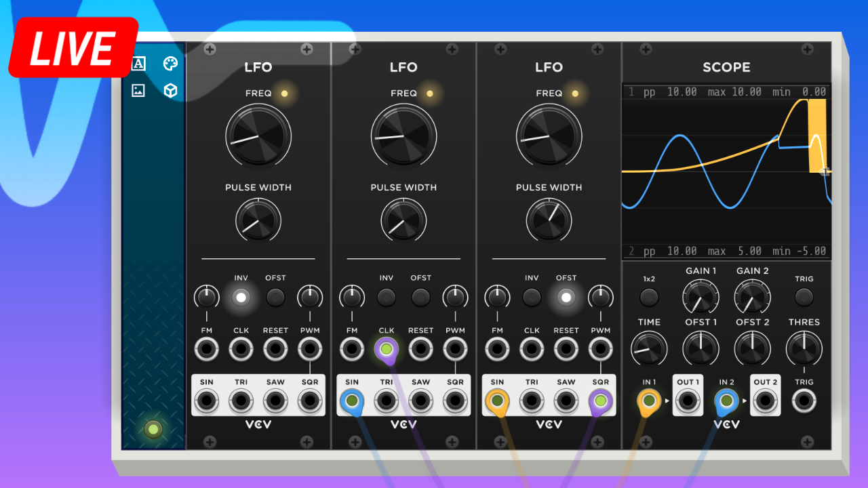Click the PULSE WIDTH knob on the third LFO
Image resolution: width=868 pixels, height=488 pixels.
pos(549,220)
